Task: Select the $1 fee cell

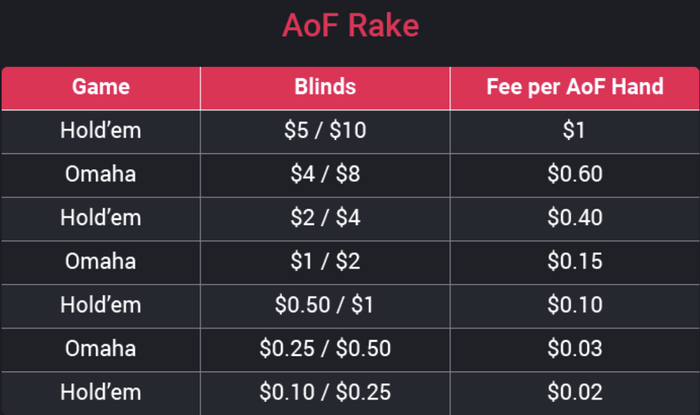Action: (x=574, y=131)
